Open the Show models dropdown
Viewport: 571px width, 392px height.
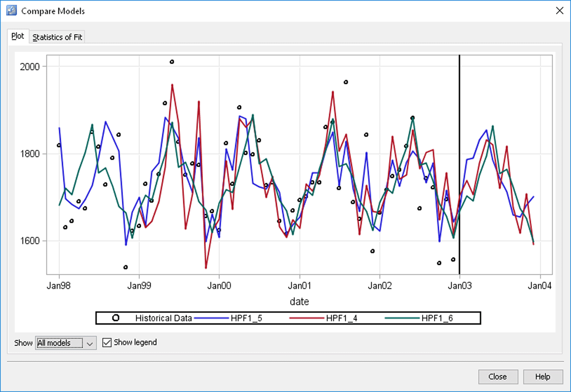click(x=66, y=343)
